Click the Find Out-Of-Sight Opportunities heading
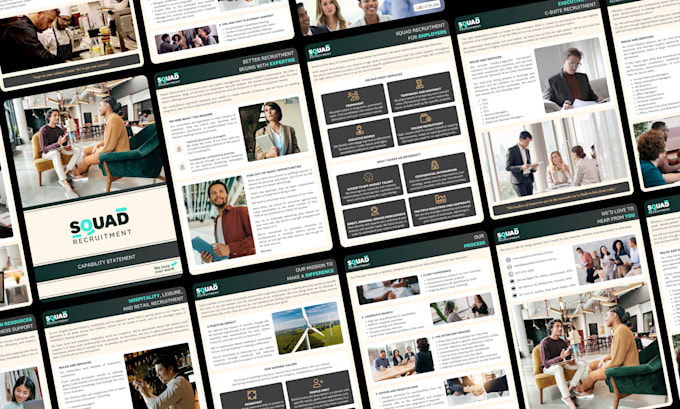 pos(274,170)
